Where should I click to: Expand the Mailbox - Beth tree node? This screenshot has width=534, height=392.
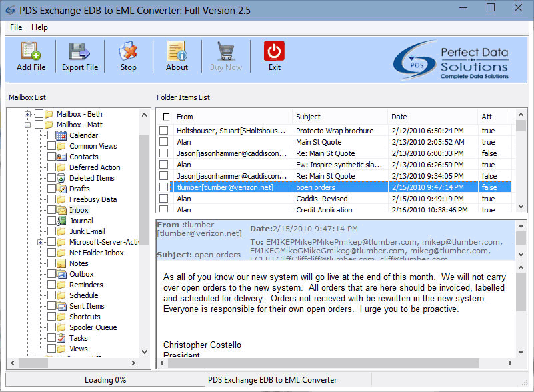pos(27,114)
